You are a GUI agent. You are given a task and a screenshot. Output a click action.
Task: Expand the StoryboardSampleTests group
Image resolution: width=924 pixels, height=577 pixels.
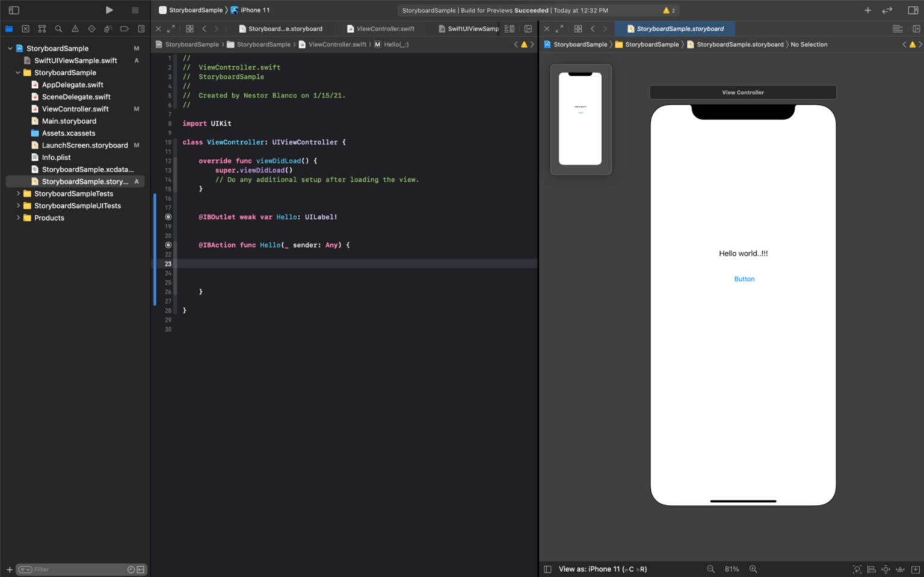[18, 193]
